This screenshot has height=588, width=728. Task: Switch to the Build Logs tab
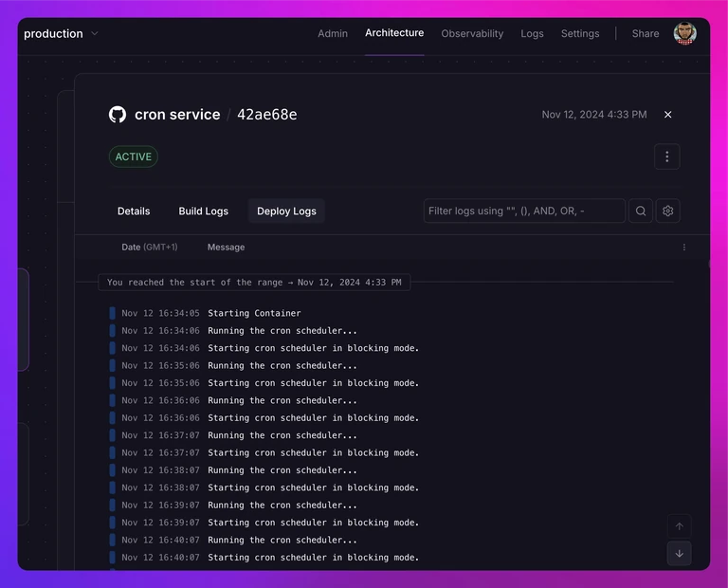click(204, 211)
